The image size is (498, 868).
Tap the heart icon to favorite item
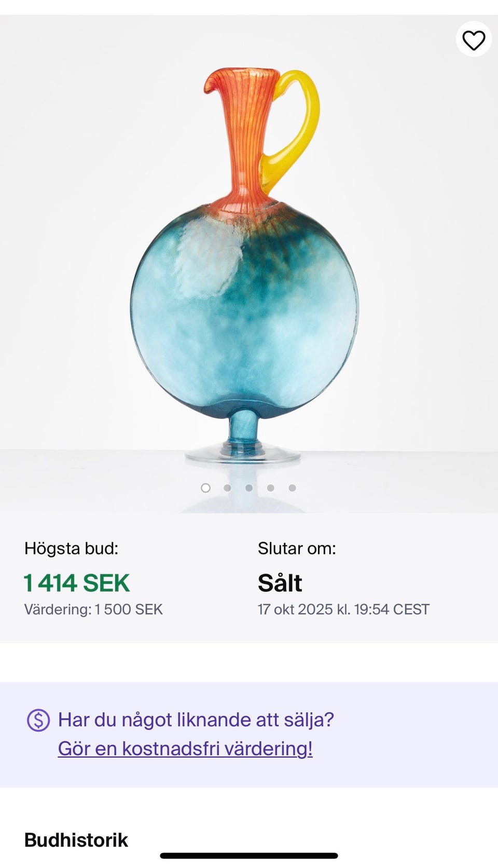click(474, 40)
